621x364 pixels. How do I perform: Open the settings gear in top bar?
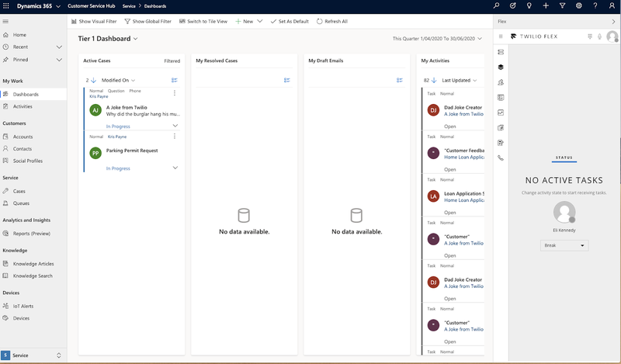[x=579, y=5]
